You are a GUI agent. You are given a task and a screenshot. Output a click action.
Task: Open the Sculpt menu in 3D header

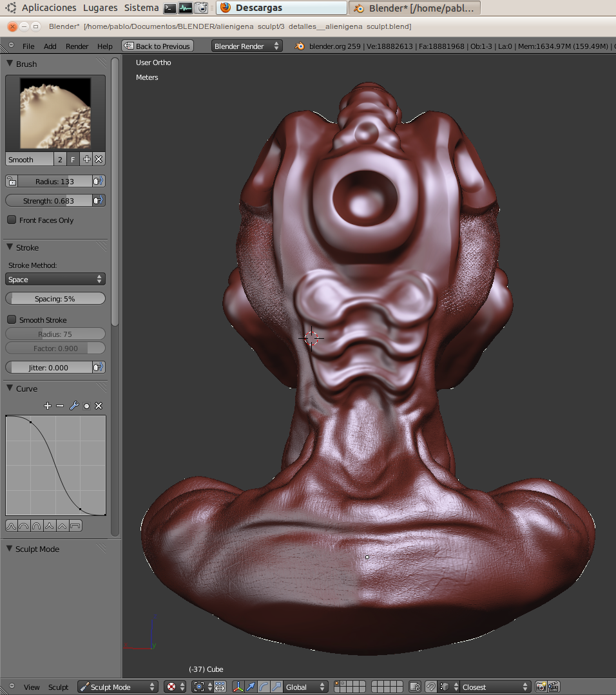click(x=58, y=687)
